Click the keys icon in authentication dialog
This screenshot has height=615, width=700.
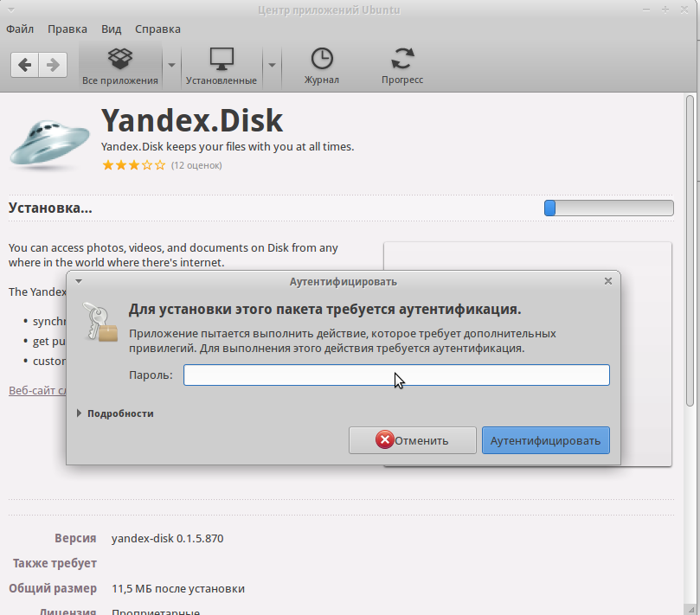pos(97,321)
